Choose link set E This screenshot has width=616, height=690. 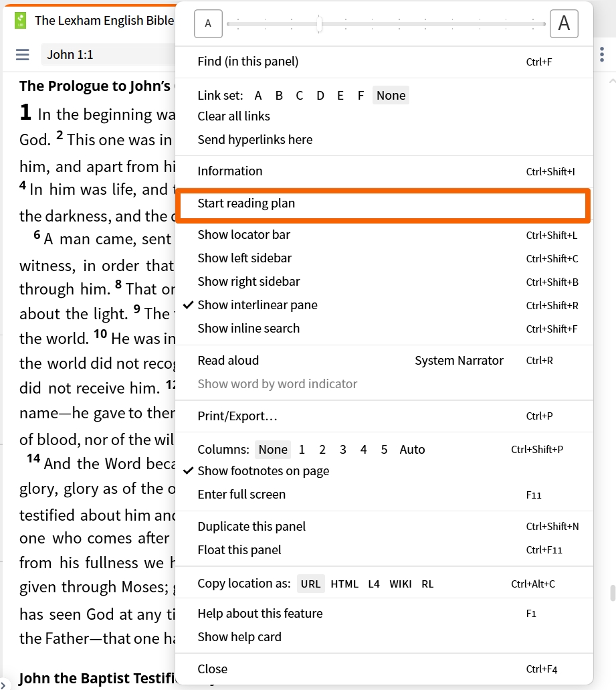340,96
